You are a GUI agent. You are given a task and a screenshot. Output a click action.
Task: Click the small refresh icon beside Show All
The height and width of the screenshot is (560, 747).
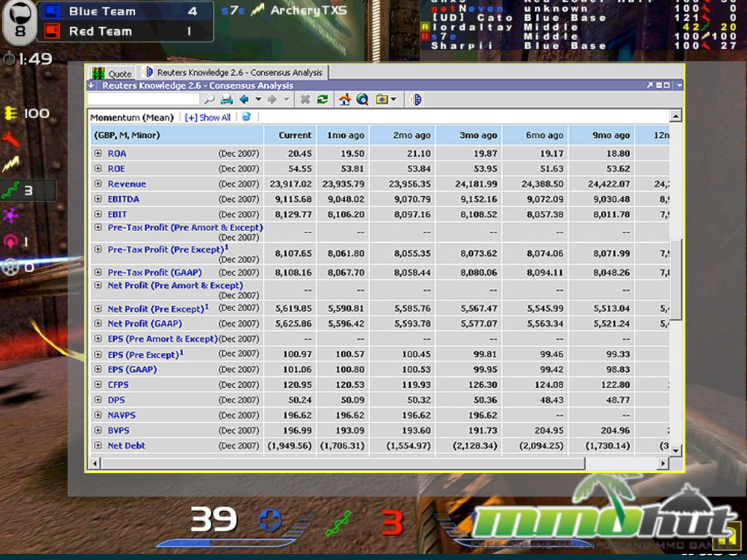pyautogui.click(x=247, y=117)
